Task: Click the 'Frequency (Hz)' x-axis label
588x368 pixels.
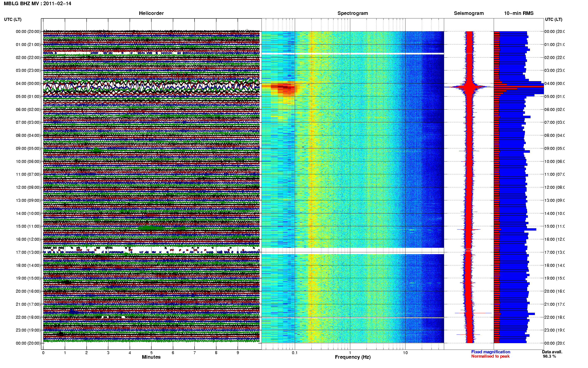Action: click(353, 357)
